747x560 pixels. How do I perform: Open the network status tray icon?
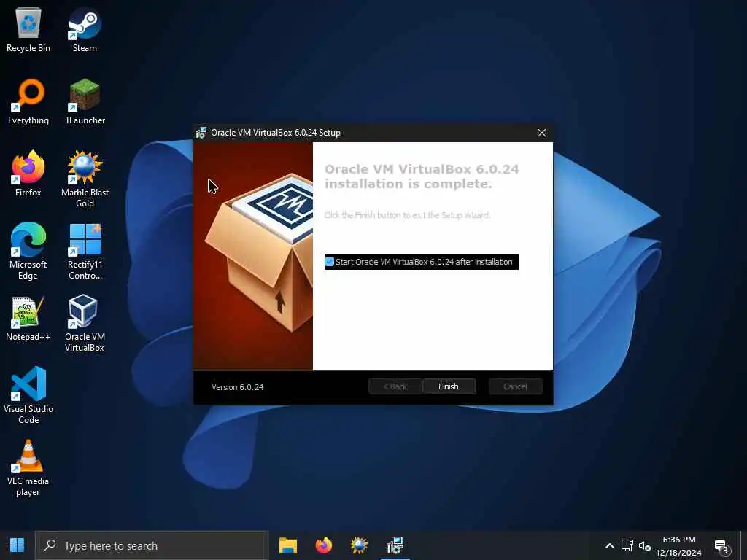(627, 545)
